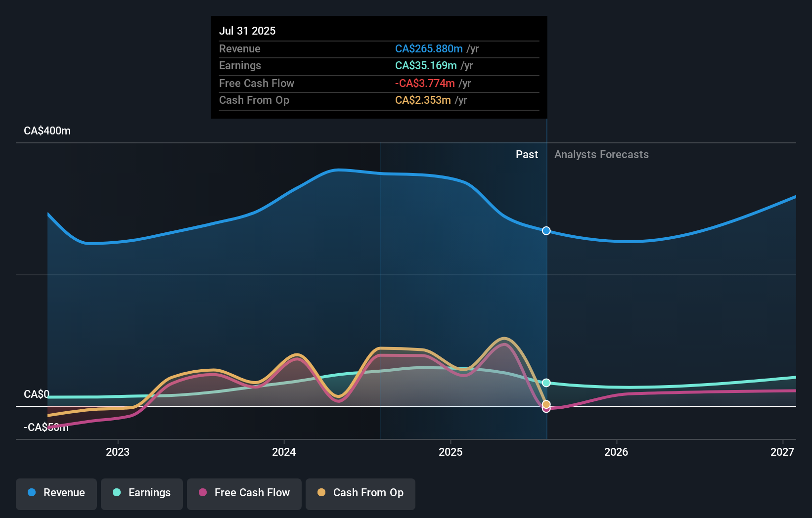Screen dimensions: 812x518
Task: Click the blue Revenue data point marker
Action: pyautogui.click(x=546, y=231)
